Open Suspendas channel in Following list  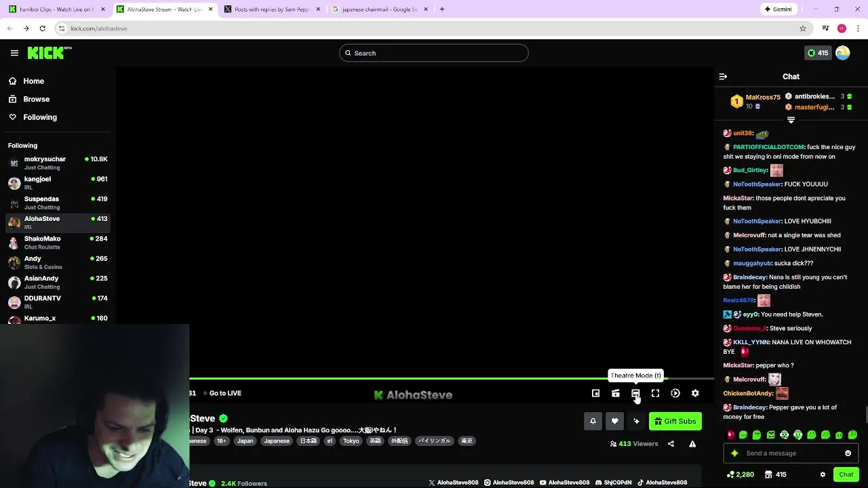57,203
